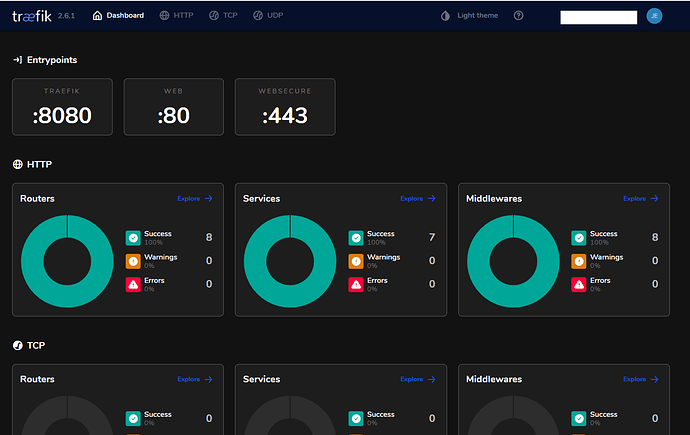Click arrow next to TCP Services Explore
The image size is (690, 435).
tap(432, 379)
